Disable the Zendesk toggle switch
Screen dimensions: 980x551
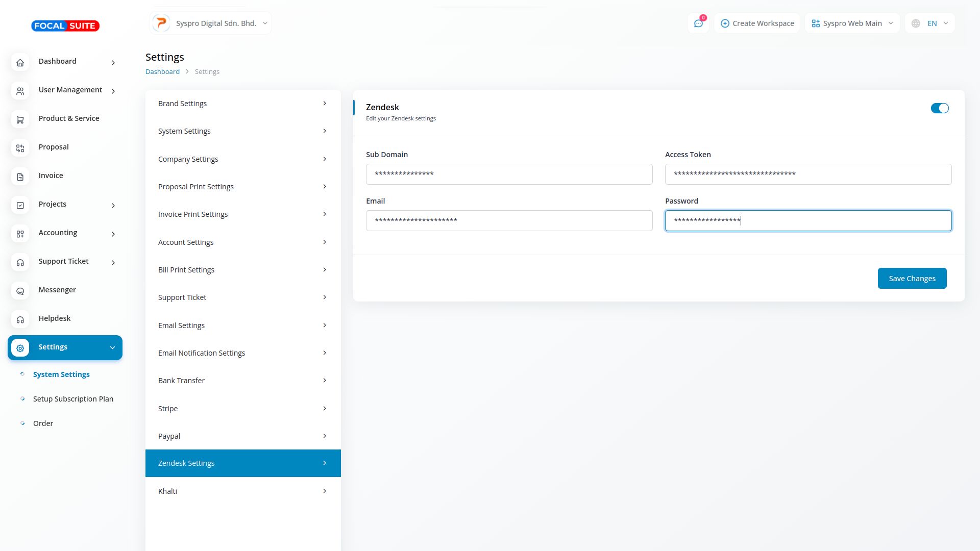tap(939, 108)
